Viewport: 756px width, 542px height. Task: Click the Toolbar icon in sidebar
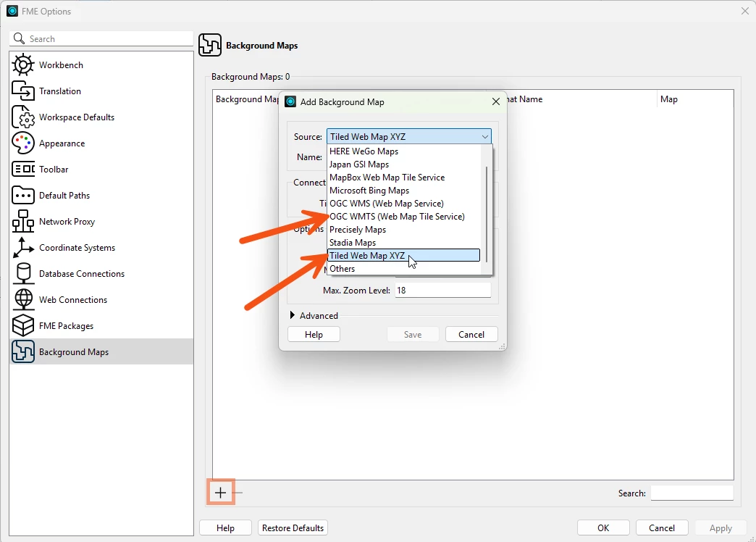[x=23, y=169]
